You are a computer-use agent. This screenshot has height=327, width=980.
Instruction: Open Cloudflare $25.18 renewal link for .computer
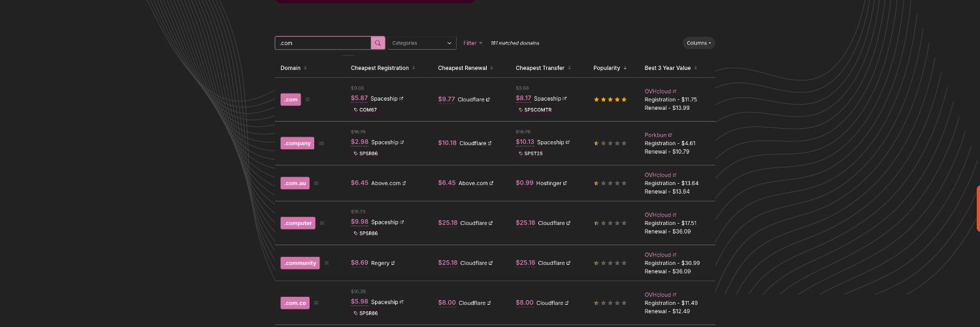pos(477,223)
